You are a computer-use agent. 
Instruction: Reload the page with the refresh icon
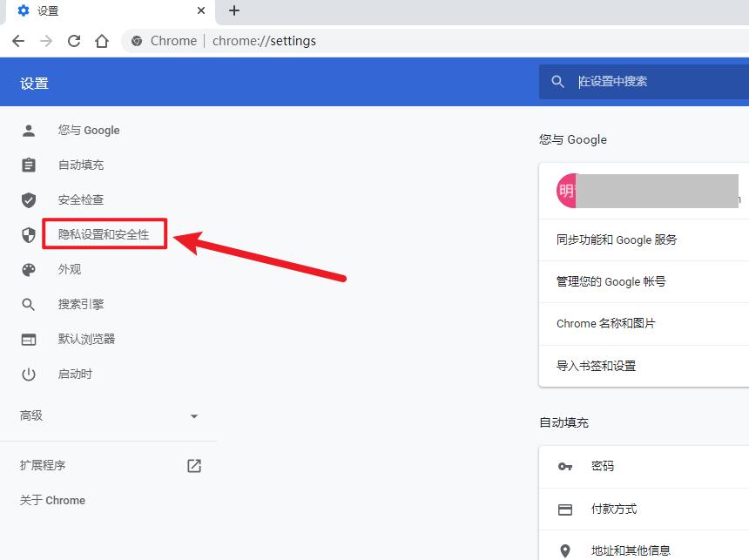coord(73,40)
